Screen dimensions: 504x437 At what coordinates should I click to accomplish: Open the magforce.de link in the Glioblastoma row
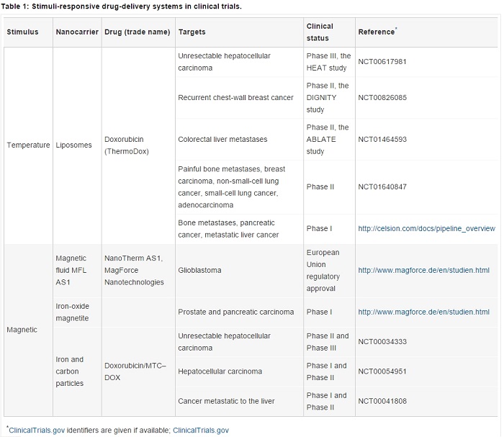click(423, 270)
